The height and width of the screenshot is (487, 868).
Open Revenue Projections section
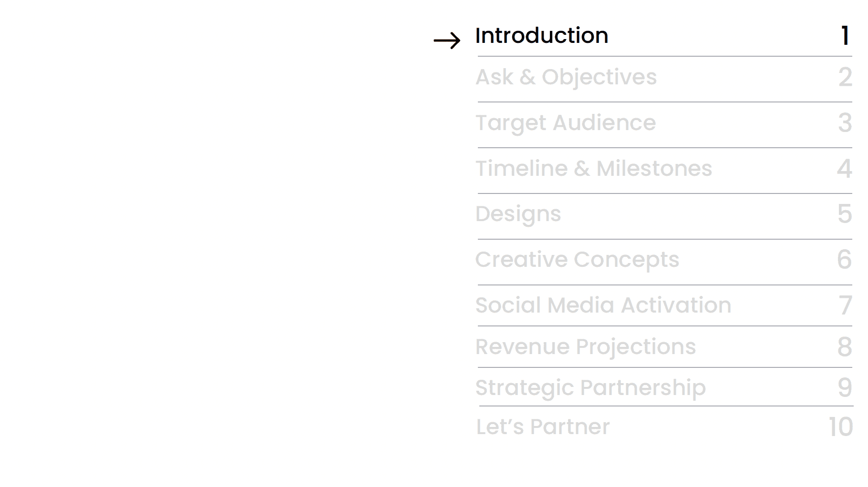(x=586, y=347)
